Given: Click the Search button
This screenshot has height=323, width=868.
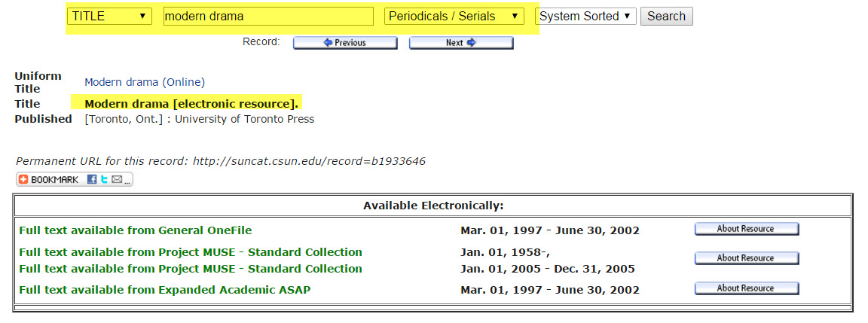Looking at the screenshot, I should click(x=667, y=16).
